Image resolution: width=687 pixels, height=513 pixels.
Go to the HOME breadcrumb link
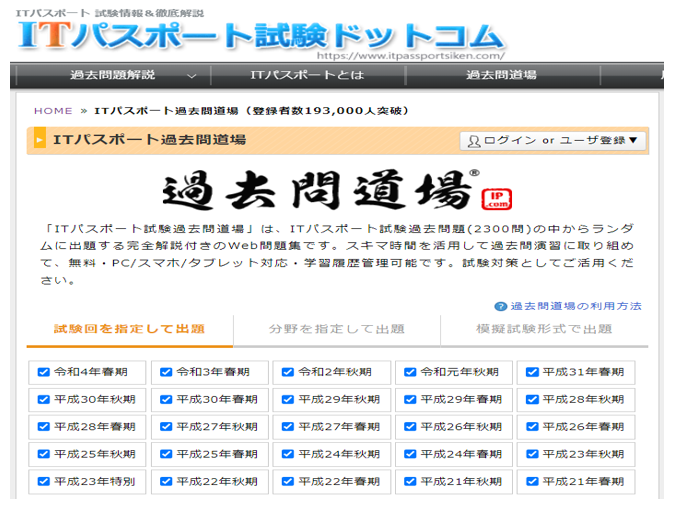(x=53, y=111)
